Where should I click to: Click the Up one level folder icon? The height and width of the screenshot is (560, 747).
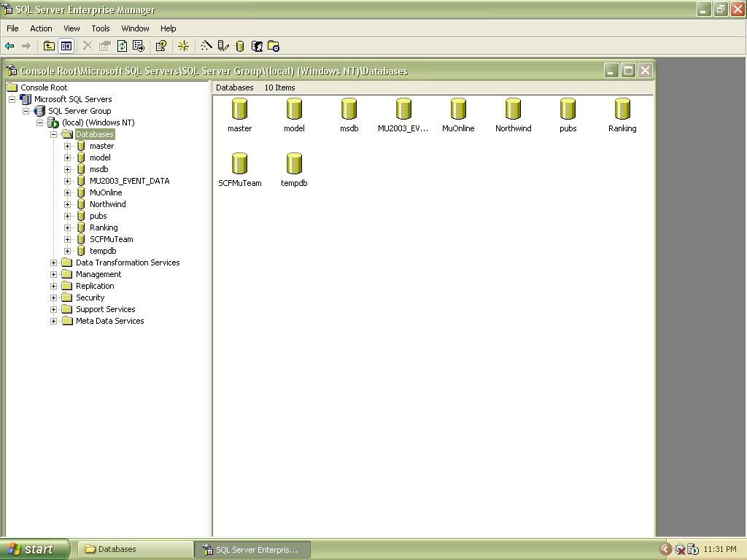[x=49, y=46]
